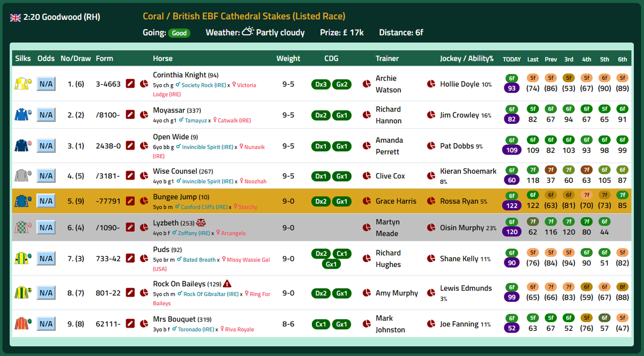The image size is (644, 356).
Task: Click the scales icon next to Lyzbeth
Action: [x=201, y=222]
